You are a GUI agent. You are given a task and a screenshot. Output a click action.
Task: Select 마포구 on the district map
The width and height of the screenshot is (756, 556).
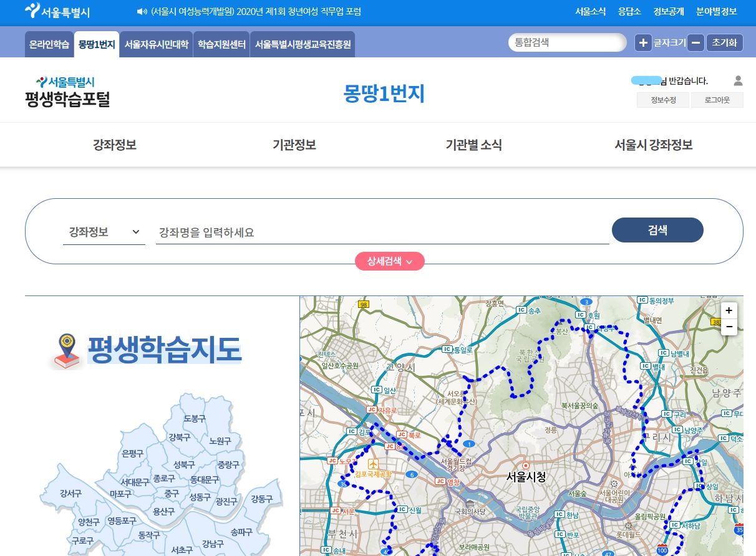tap(120, 494)
